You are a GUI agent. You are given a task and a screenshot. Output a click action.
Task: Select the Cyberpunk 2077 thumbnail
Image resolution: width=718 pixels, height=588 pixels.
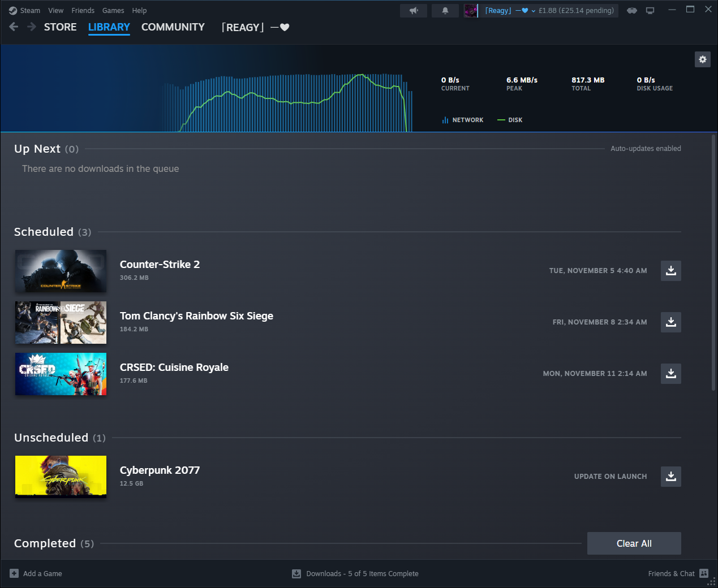coord(61,477)
